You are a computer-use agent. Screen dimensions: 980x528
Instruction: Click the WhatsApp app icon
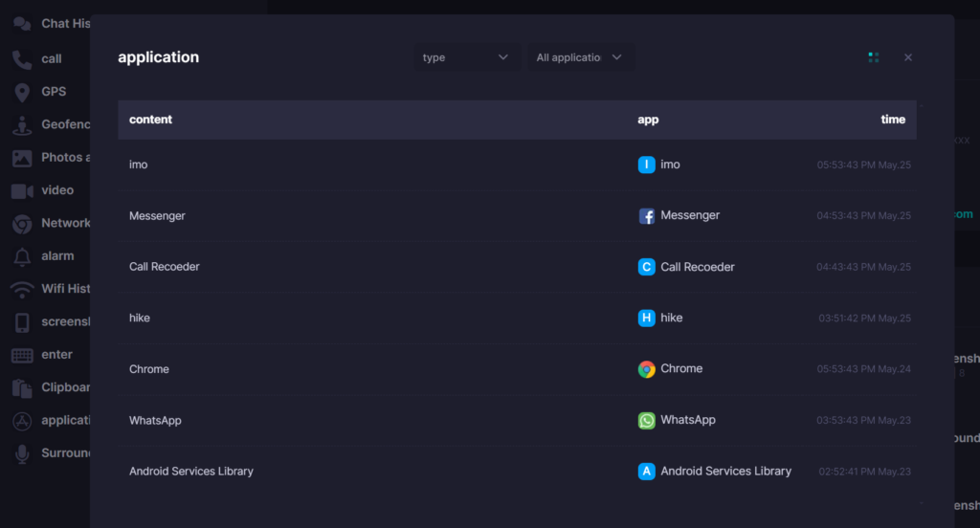coord(646,421)
